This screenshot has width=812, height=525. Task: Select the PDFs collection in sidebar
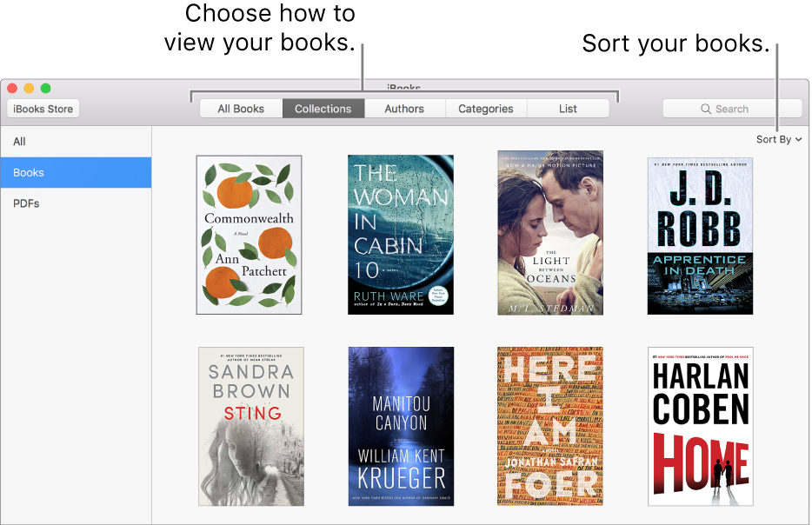point(76,203)
